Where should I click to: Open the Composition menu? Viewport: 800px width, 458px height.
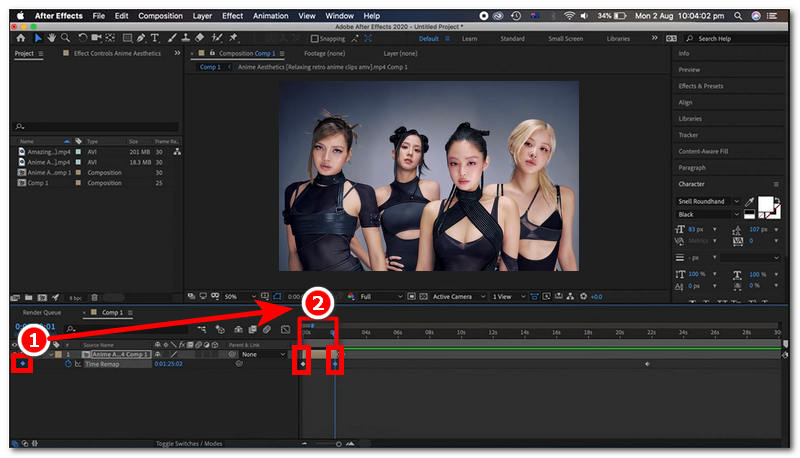click(160, 16)
